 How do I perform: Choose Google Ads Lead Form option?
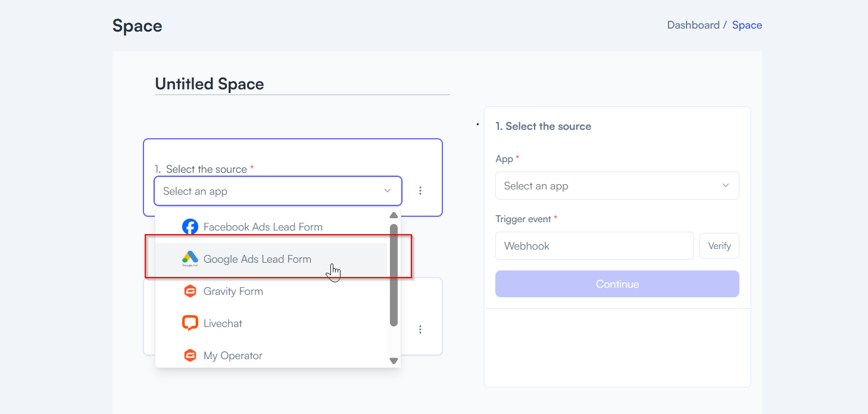pyautogui.click(x=271, y=259)
